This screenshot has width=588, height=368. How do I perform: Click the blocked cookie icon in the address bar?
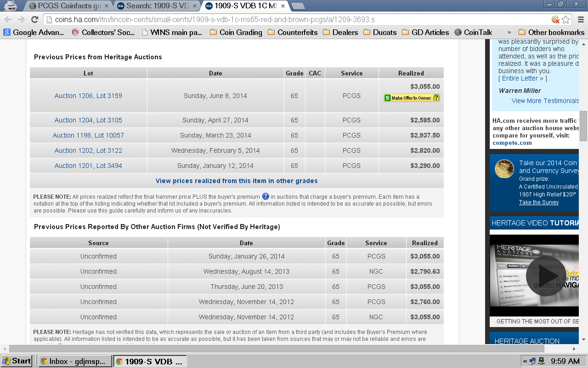pyautogui.click(x=555, y=19)
